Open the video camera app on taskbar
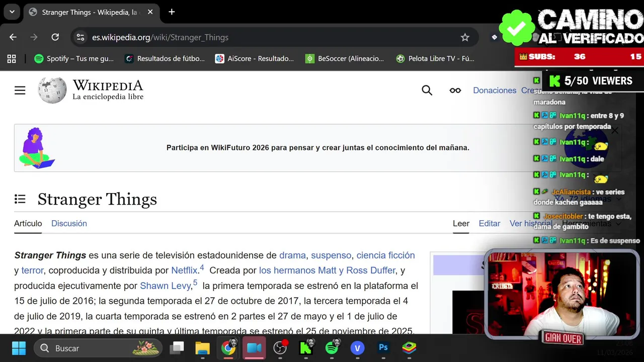This screenshot has height=362, width=644. (254, 348)
